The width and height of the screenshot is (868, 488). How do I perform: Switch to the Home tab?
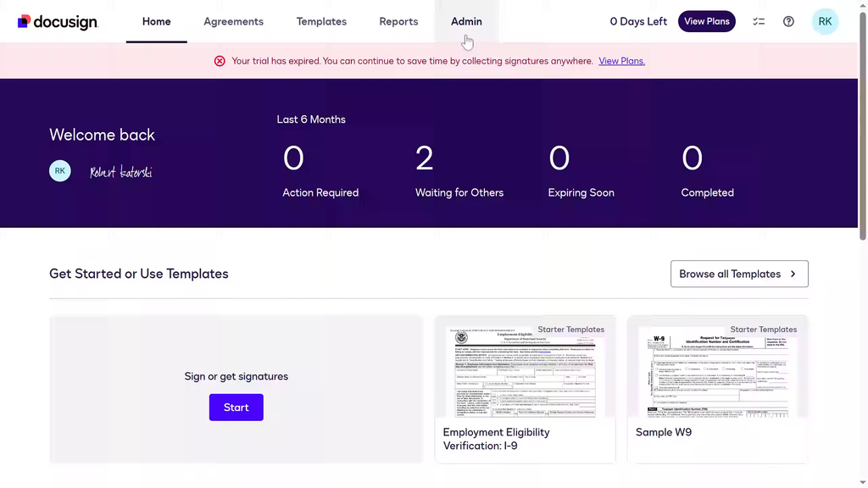156,22
